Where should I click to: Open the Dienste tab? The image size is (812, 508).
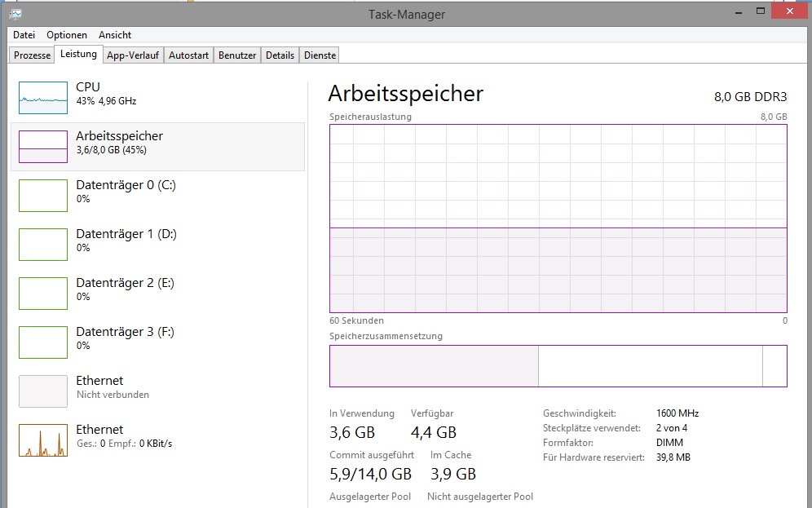320,55
